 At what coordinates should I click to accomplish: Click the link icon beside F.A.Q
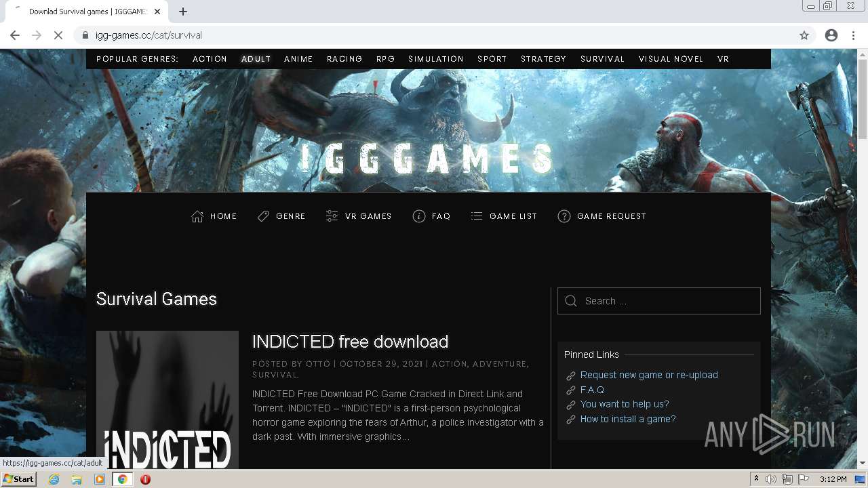point(570,390)
